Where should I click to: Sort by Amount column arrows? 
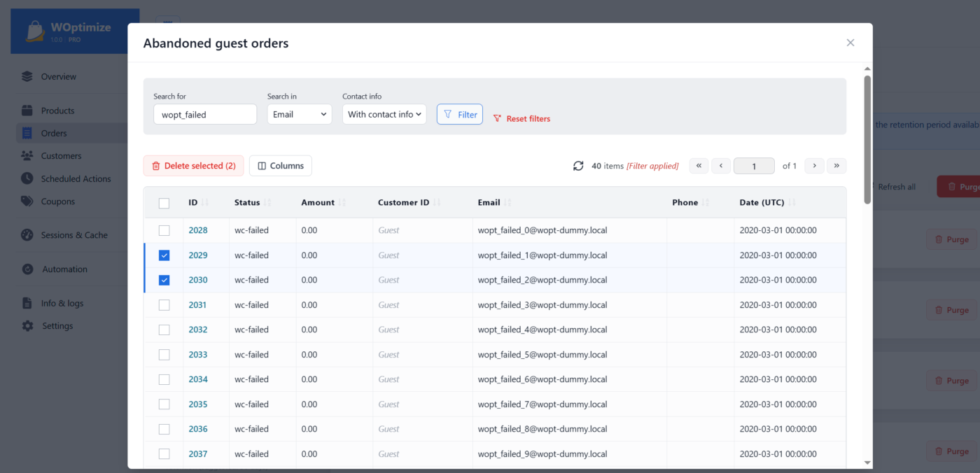tap(342, 203)
